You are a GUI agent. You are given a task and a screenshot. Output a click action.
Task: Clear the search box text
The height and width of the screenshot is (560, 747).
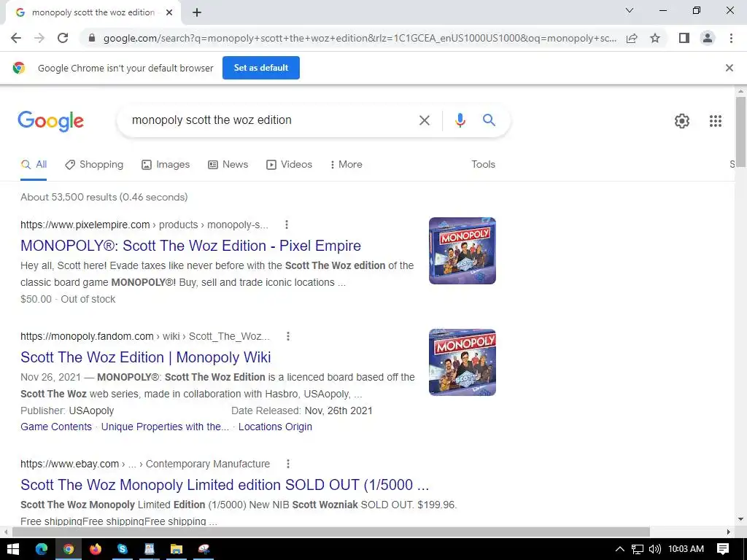(x=424, y=120)
